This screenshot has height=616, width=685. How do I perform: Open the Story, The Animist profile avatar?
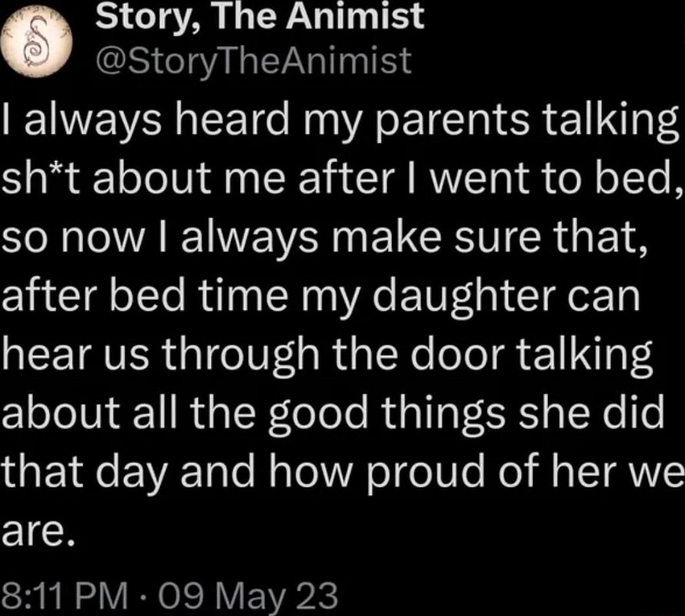click(x=36, y=42)
